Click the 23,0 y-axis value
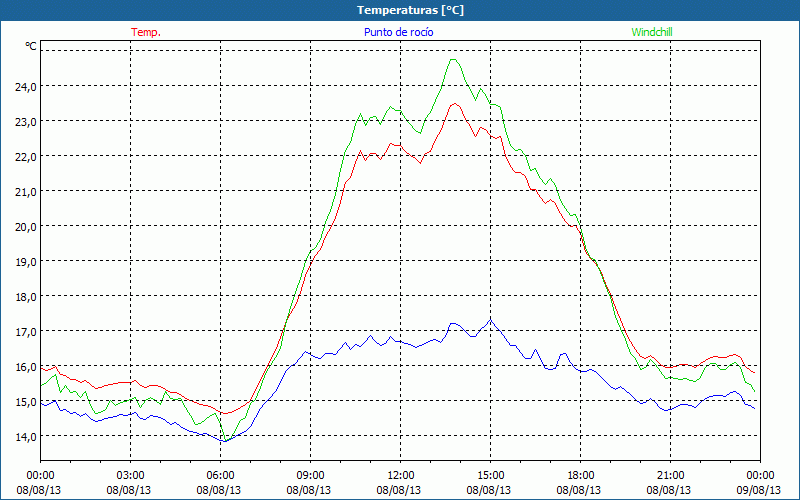Viewport: 800px width, 500px height. point(26,122)
